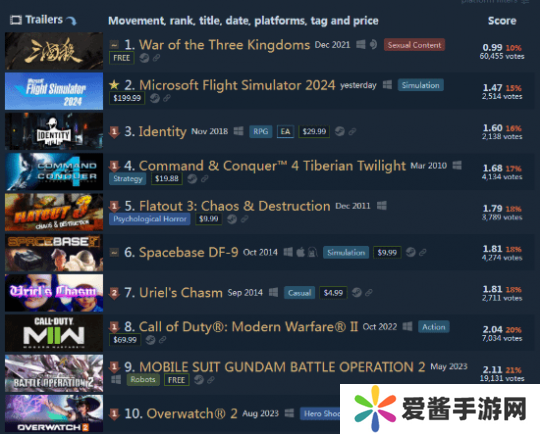
Task: Click the Steam icon in Uriel's Chasm row
Action: coord(357,292)
